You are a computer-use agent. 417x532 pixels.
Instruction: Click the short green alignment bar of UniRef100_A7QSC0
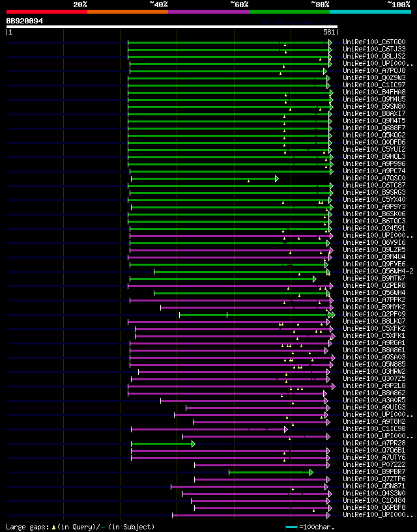point(205,178)
